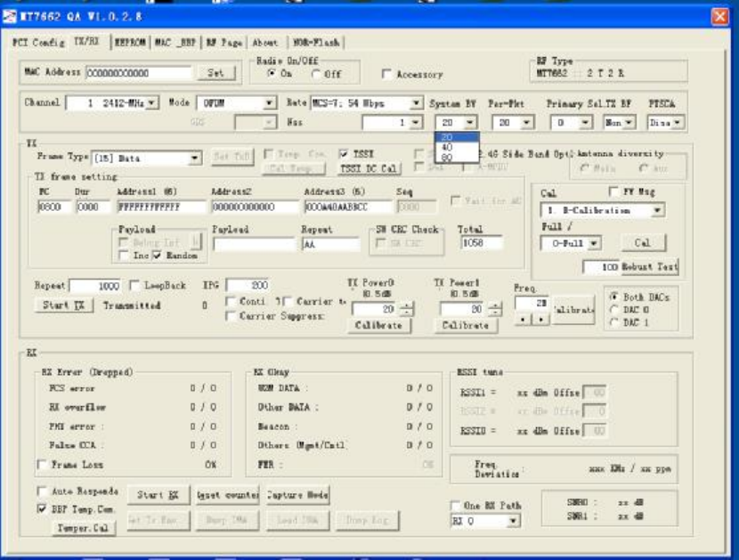Close the MT7662 QA window

[719, 17]
